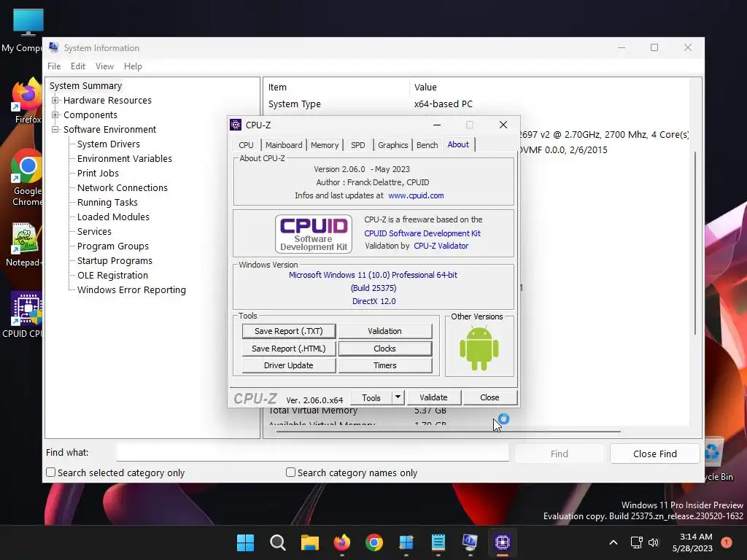This screenshot has height=560, width=747.
Task: Switch to the Memory tab
Action: [x=325, y=145]
